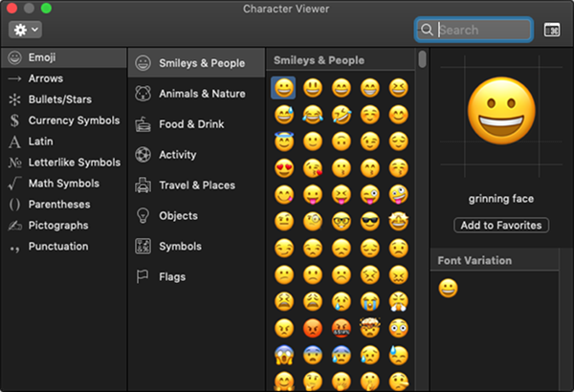Pick the star-struck face emoji
Image resolution: width=574 pixels, height=392 pixels.
[399, 221]
